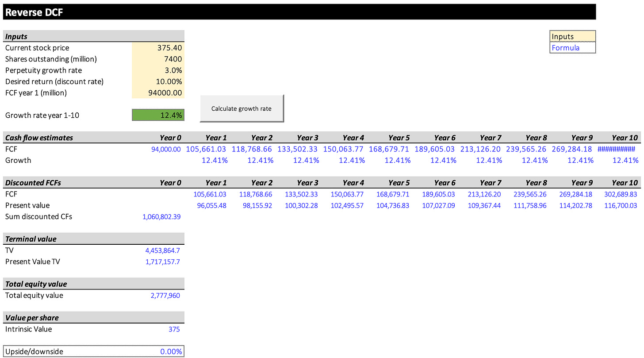Select the Desired return (discount rate) label
Screen dimensions: 644x358
[x=54, y=81]
